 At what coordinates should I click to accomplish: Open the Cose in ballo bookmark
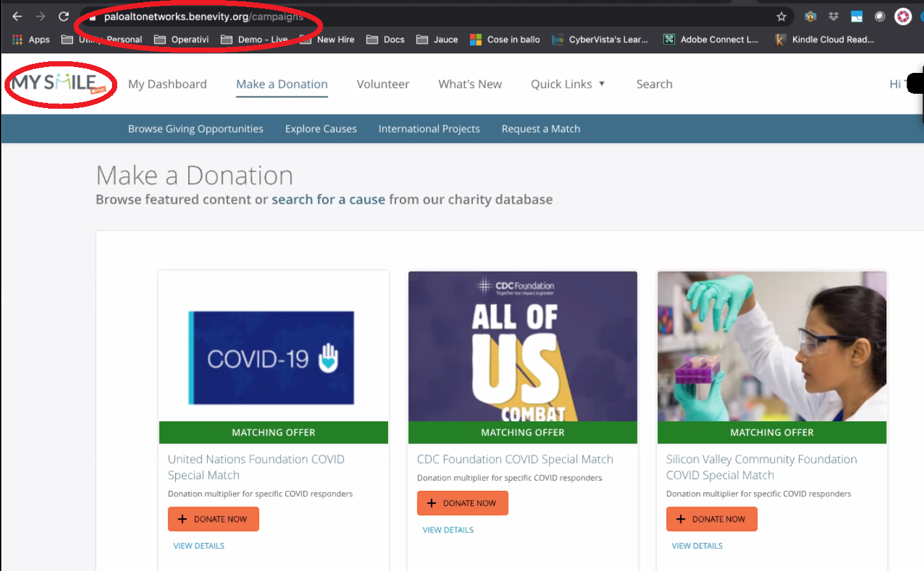click(x=505, y=40)
